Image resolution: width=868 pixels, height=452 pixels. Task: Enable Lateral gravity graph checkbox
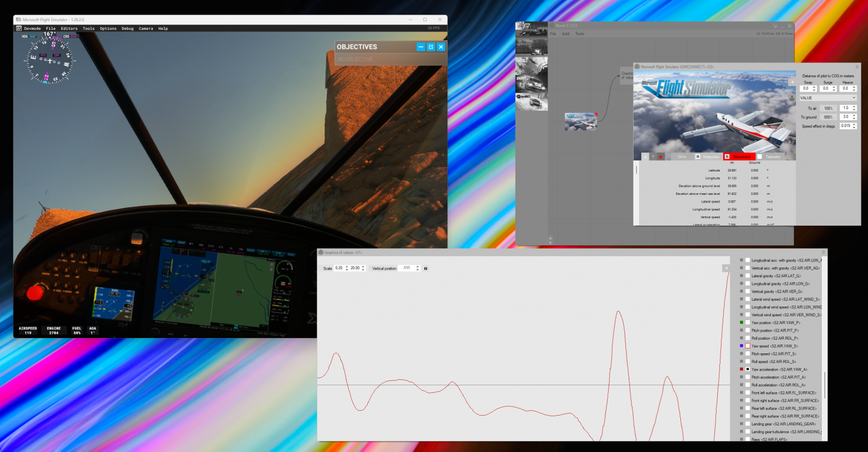(x=748, y=276)
